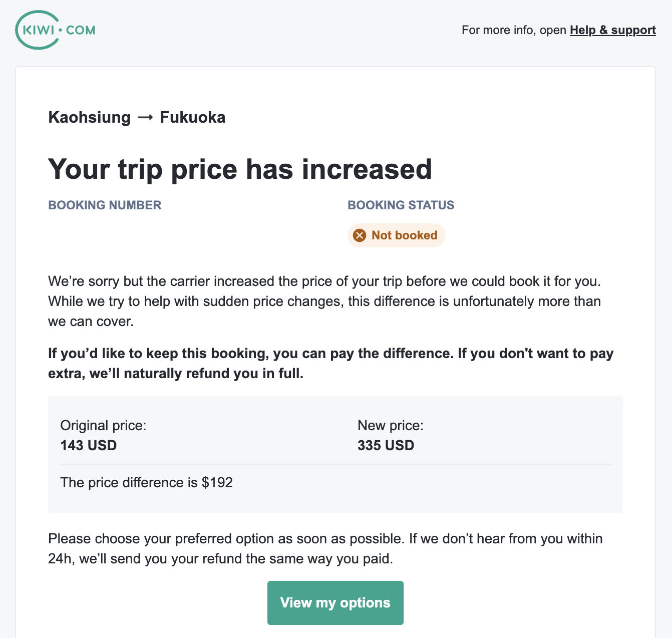The height and width of the screenshot is (638, 672).
Task: Click the bold pay the difference paragraph
Action: [331, 364]
